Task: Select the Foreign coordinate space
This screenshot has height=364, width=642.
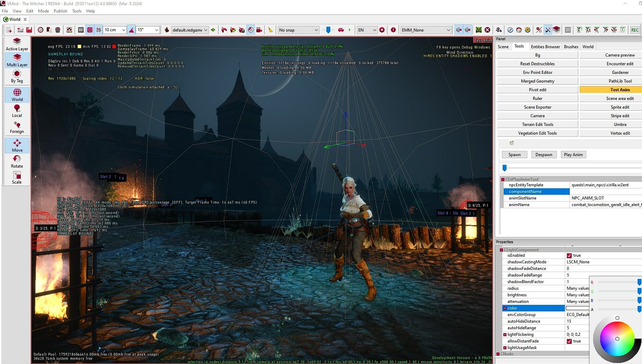Action: click(17, 127)
